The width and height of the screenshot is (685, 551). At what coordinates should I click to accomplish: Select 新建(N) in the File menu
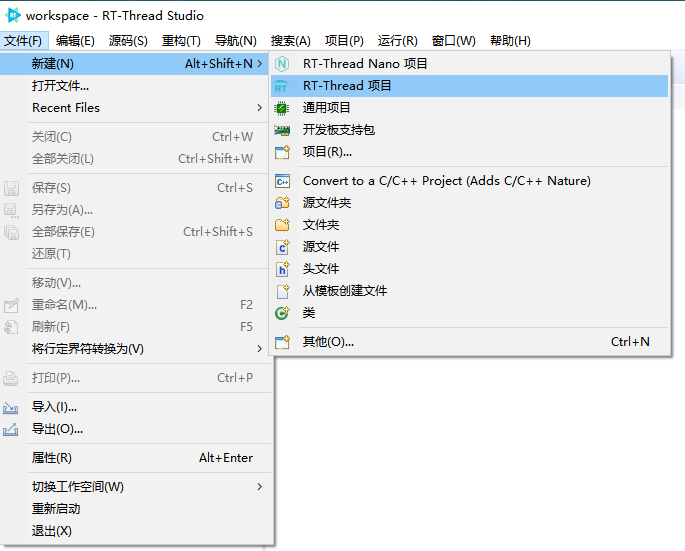point(134,64)
